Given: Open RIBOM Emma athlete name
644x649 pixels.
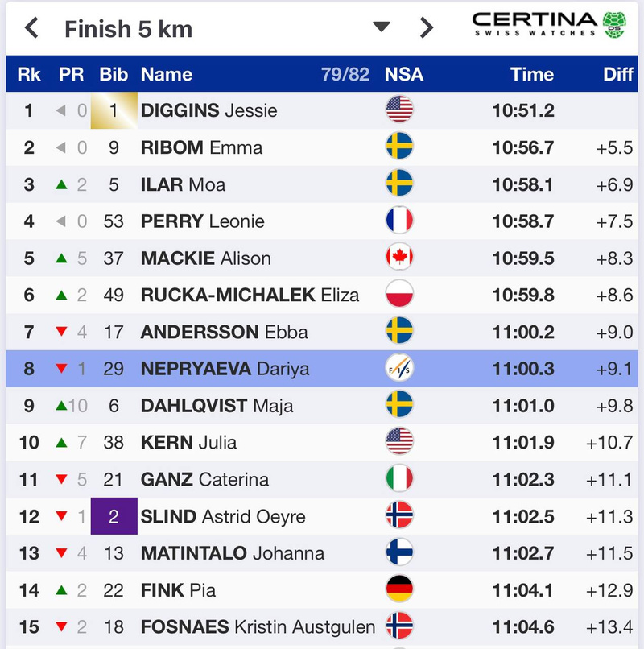Looking at the screenshot, I should pos(201,147).
